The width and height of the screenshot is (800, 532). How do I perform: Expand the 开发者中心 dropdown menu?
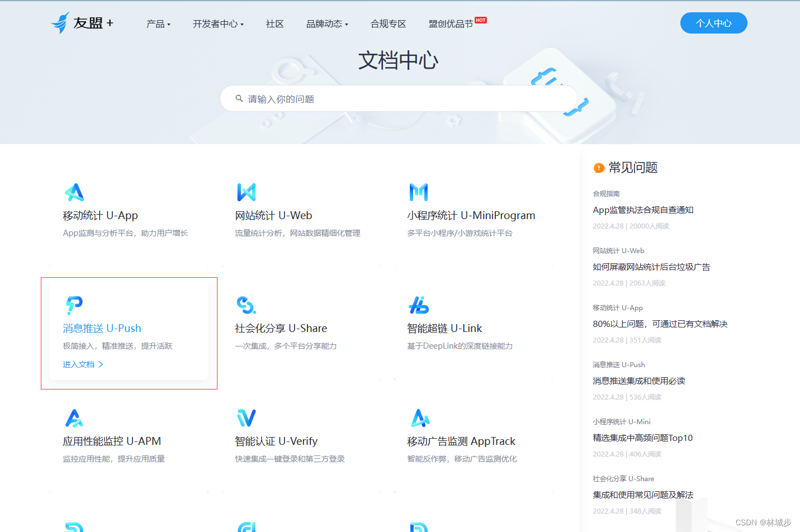click(x=218, y=24)
